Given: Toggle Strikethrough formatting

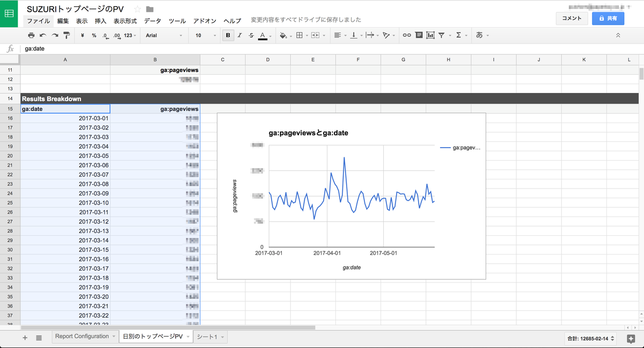Looking at the screenshot, I should coord(251,35).
